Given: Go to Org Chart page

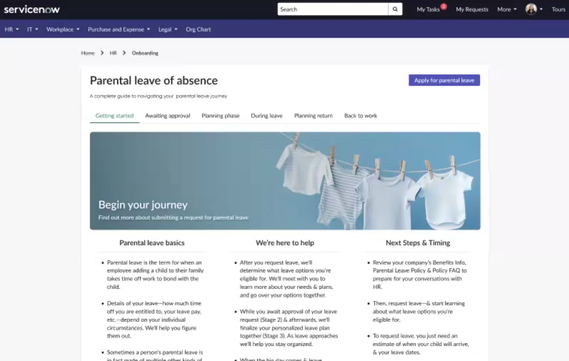Looking at the screenshot, I should [198, 29].
